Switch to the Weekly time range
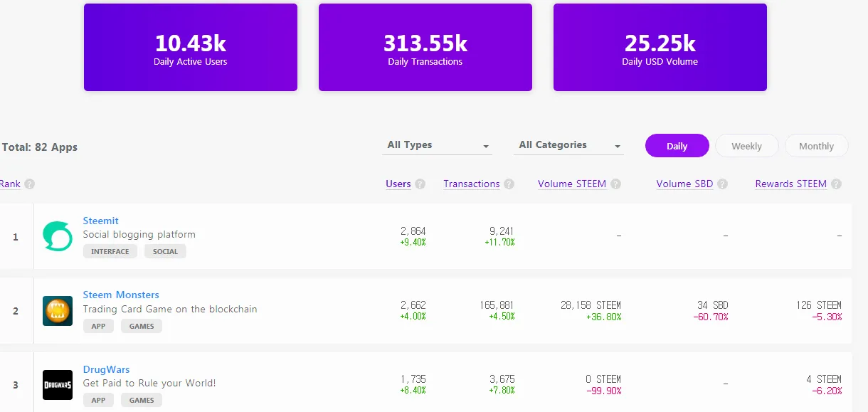 pyautogui.click(x=746, y=146)
